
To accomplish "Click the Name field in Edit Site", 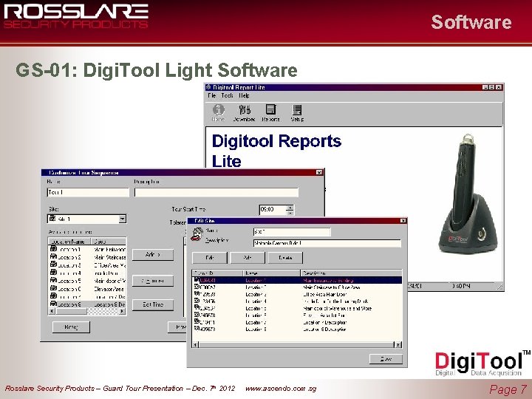I will point(292,232).
